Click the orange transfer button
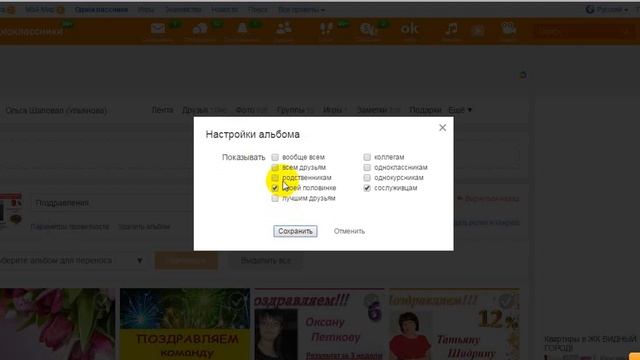Viewport: 640px width, 360px height. point(186,260)
